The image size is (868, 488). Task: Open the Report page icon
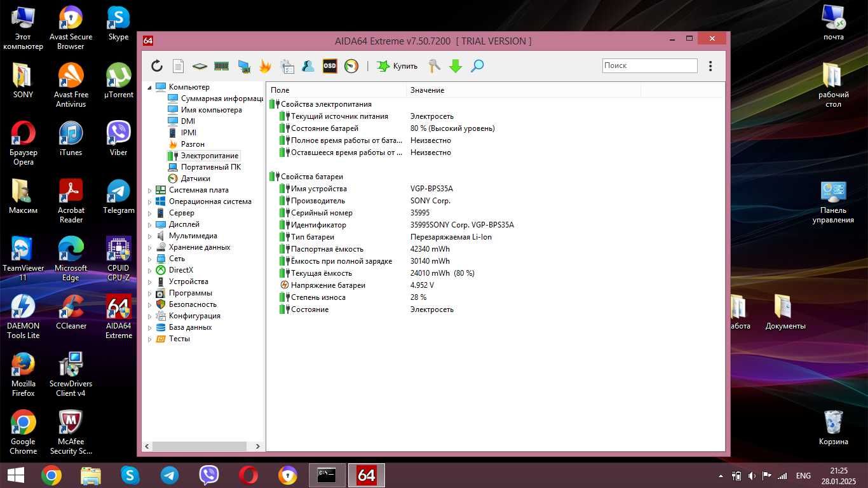point(178,65)
